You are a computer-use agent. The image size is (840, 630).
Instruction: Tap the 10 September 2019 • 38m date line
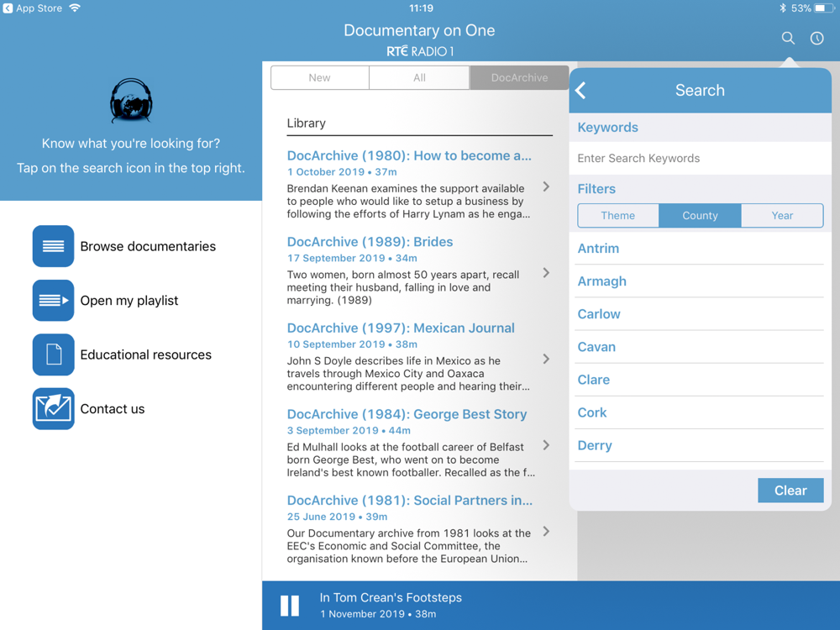pos(352,344)
